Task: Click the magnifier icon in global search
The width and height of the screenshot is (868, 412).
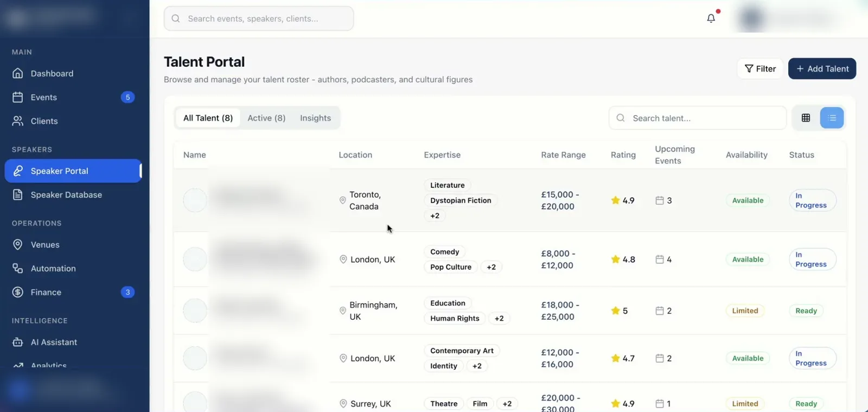Action: (176, 18)
